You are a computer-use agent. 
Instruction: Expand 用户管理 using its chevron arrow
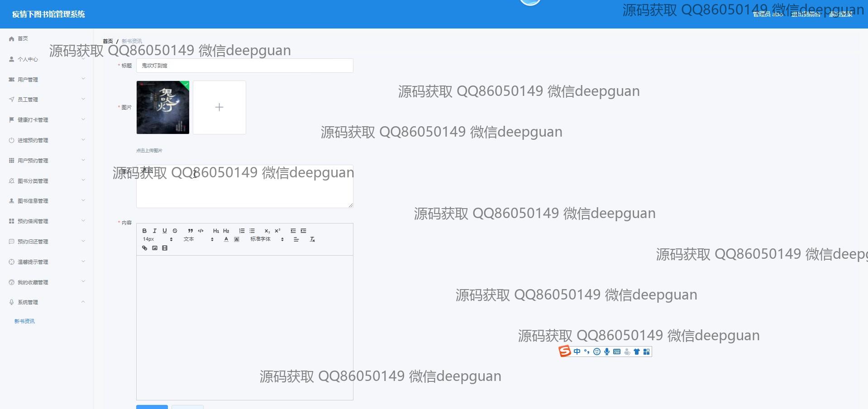click(x=83, y=79)
